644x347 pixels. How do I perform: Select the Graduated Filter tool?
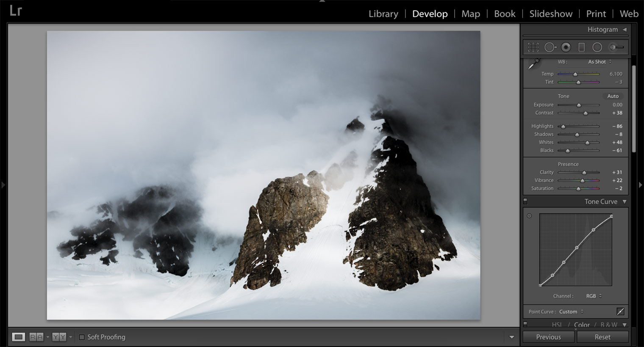pos(581,47)
